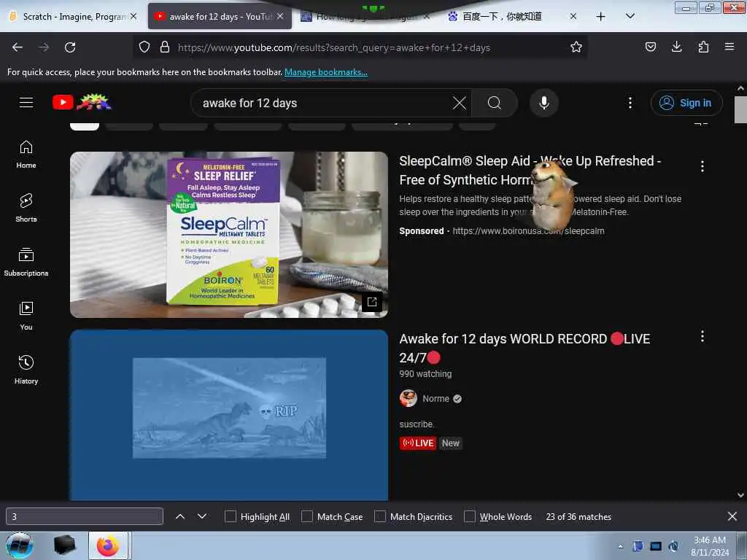The width and height of the screenshot is (747, 560).
Task: Enable the Match Diacritics checkbox
Action: point(379,516)
